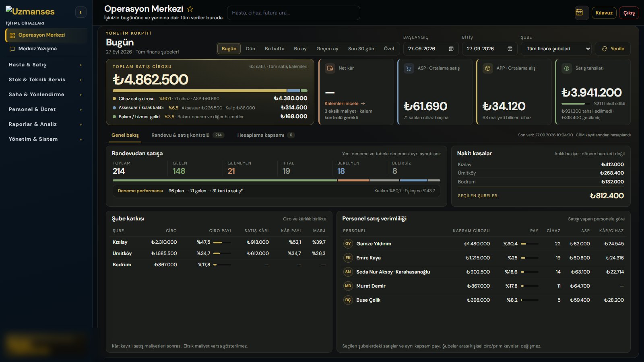Click the Operasyon Merkezi grid icon
644x362 pixels.
[12, 35]
